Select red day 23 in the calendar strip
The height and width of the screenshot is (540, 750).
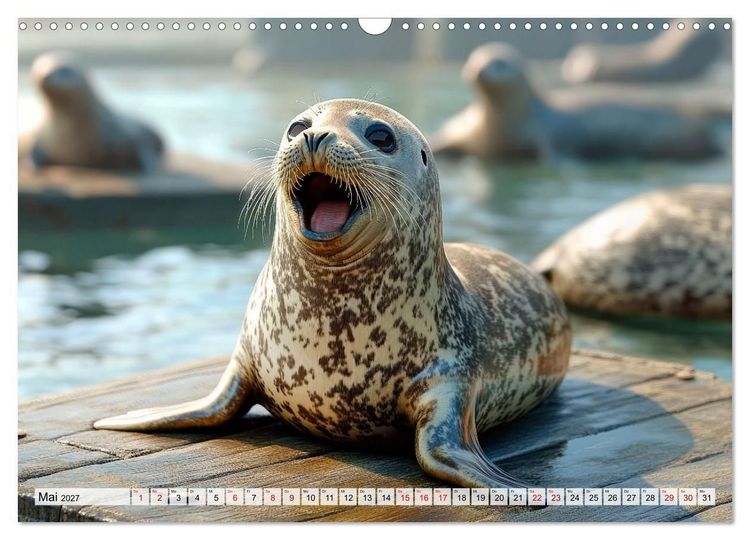[556, 497]
